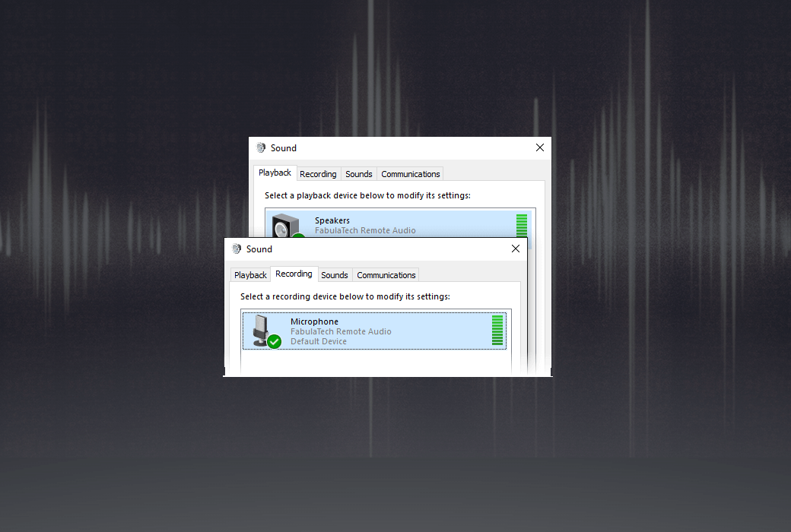
Task: Switch to the Sounds tab in the Playback window
Action: (358, 173)
